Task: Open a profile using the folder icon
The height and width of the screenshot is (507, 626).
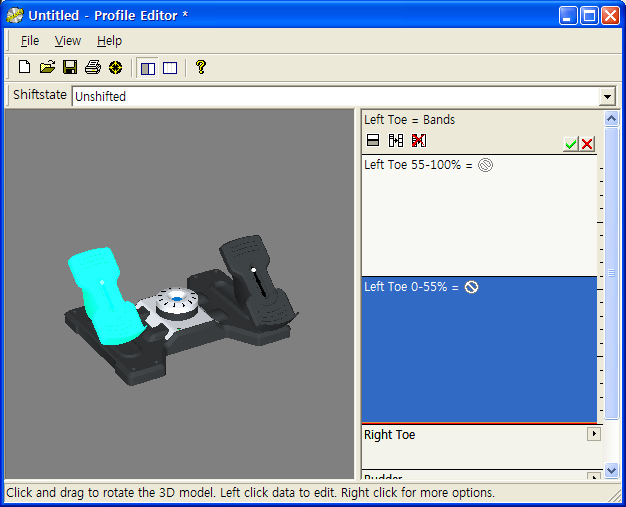Action: click(47, 67)
